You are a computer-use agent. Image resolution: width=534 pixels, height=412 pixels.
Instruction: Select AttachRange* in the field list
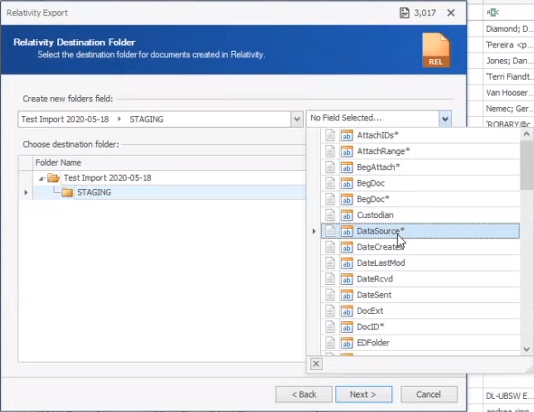point(420,151)
